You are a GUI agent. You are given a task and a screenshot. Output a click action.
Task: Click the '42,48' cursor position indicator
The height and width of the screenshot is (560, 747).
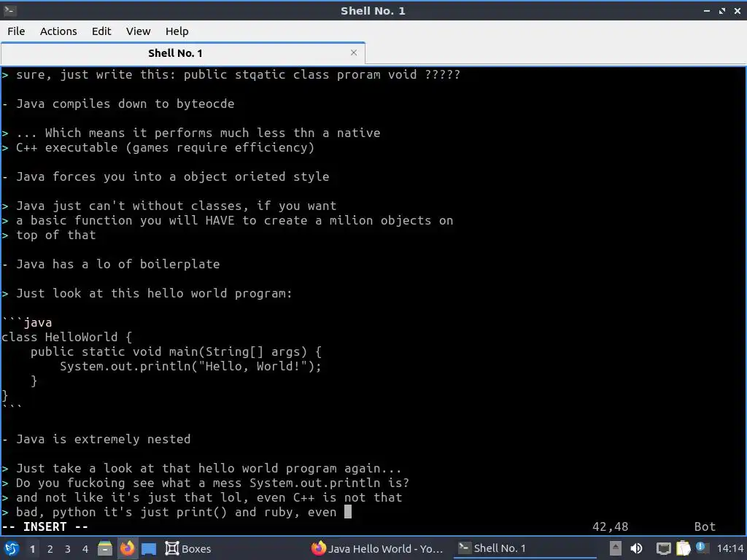pyautogui.click(x=611, y=526)
